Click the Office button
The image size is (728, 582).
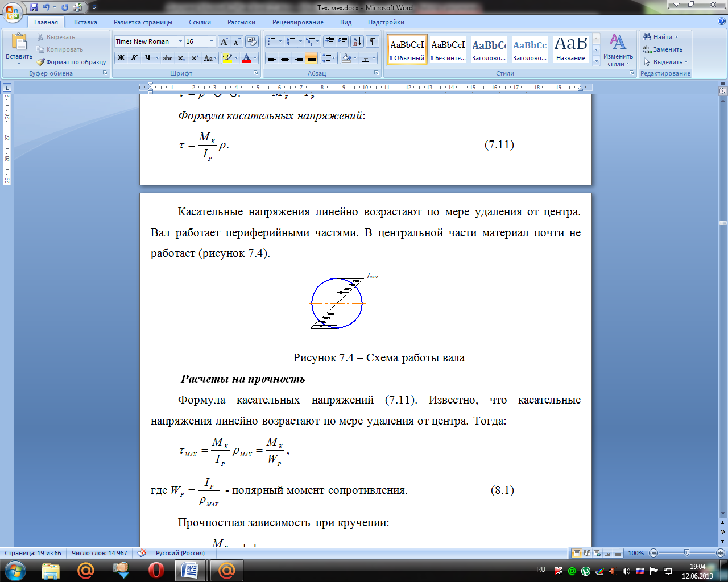pos(13,11)
